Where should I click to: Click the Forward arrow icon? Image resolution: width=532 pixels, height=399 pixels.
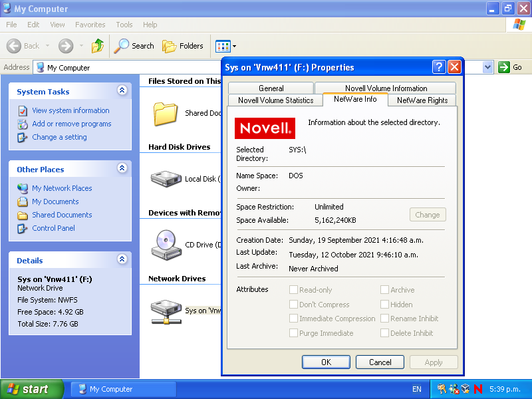point(66,46)
